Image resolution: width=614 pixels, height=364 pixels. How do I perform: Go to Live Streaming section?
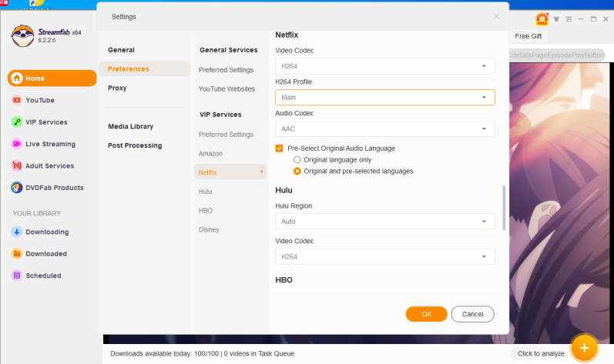(50, 144)
